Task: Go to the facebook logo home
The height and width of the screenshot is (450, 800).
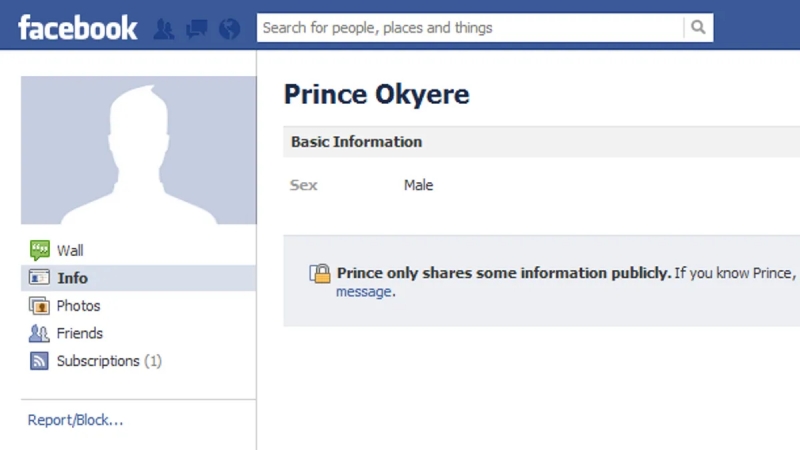Action: tap(78, 28)
